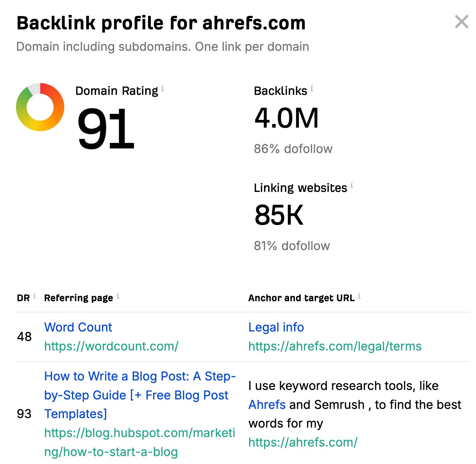The width and height of the screenshot is (476, 464).
Task: Click the Ahrefs anchor text link
Action: click(x=266, y=404)
